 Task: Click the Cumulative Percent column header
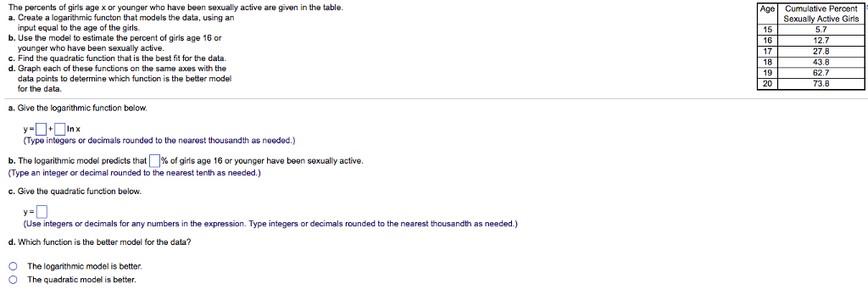(x=821, y=14)
